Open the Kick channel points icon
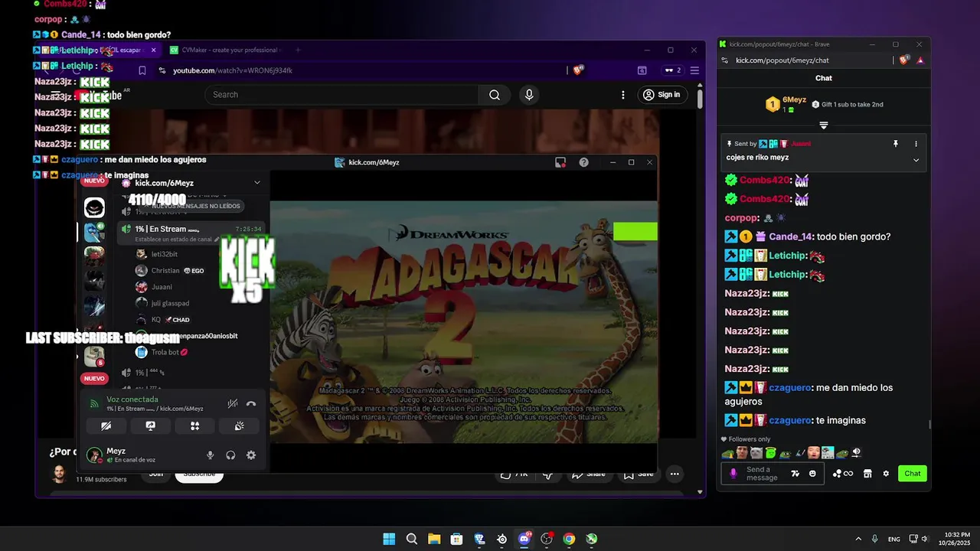Screen dimensions: 980x551 [842, 474]
